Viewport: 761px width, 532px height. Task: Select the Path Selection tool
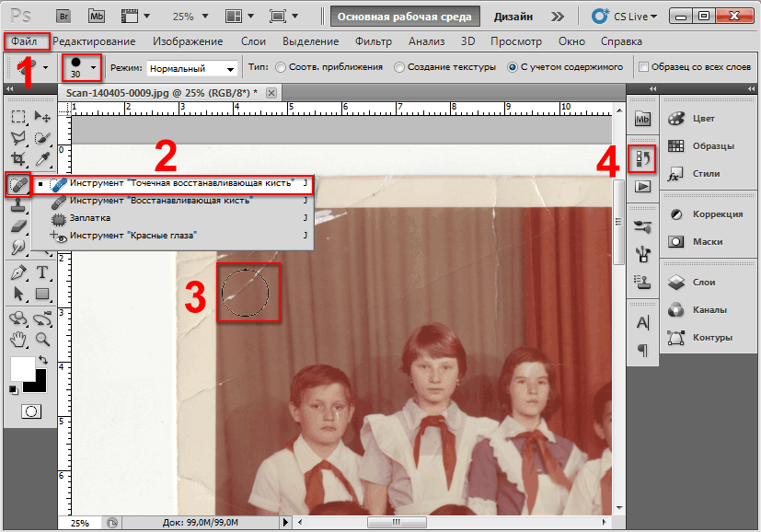point(18,294)
